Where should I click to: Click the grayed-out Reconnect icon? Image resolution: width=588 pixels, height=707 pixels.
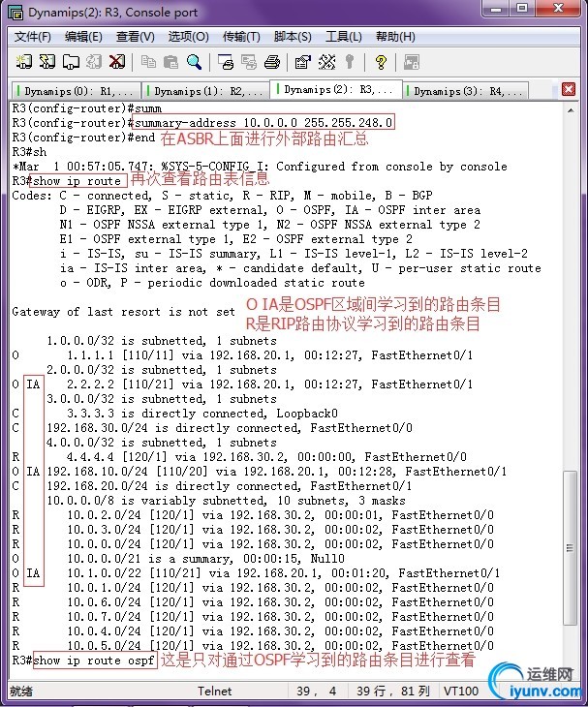point(94,62)
